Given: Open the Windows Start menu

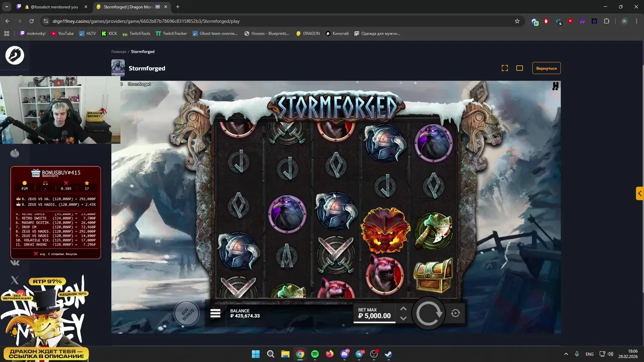Looking at the screenshot, I should [x=256, y=354].
